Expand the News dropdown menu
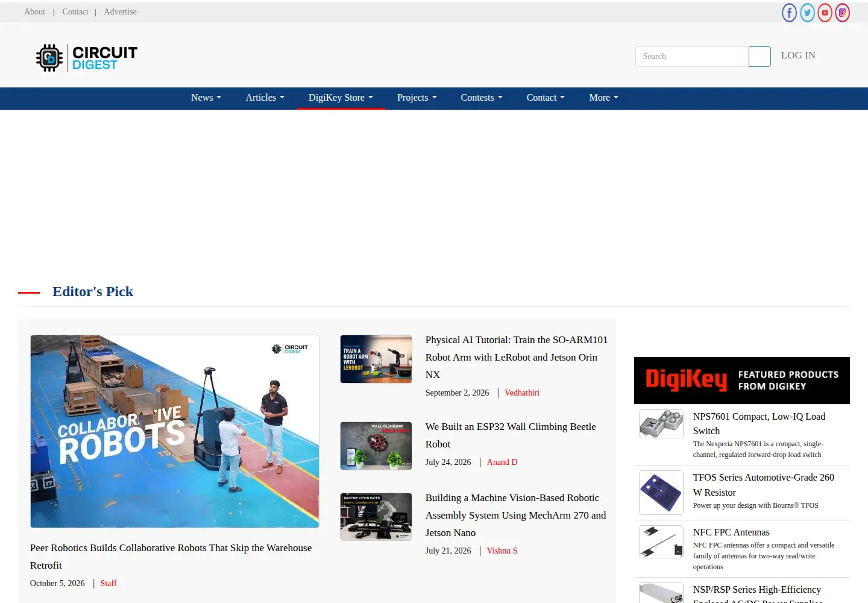 tap(206, 98)
